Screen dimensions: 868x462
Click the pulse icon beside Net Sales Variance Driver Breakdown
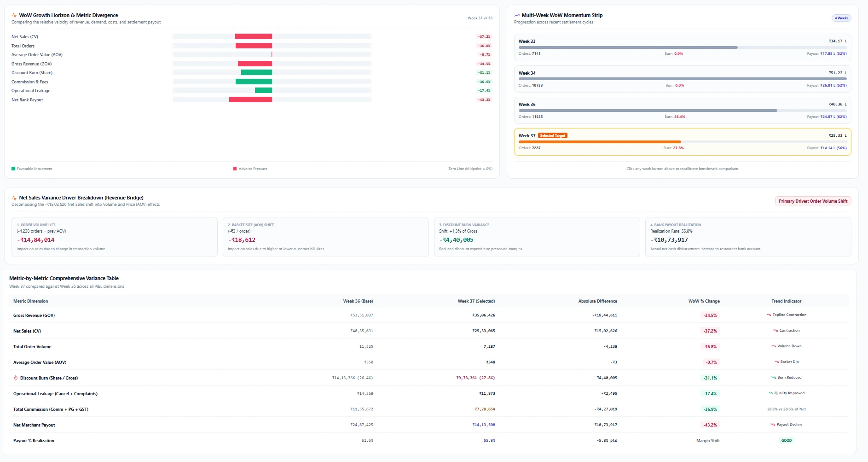(14, 198)
